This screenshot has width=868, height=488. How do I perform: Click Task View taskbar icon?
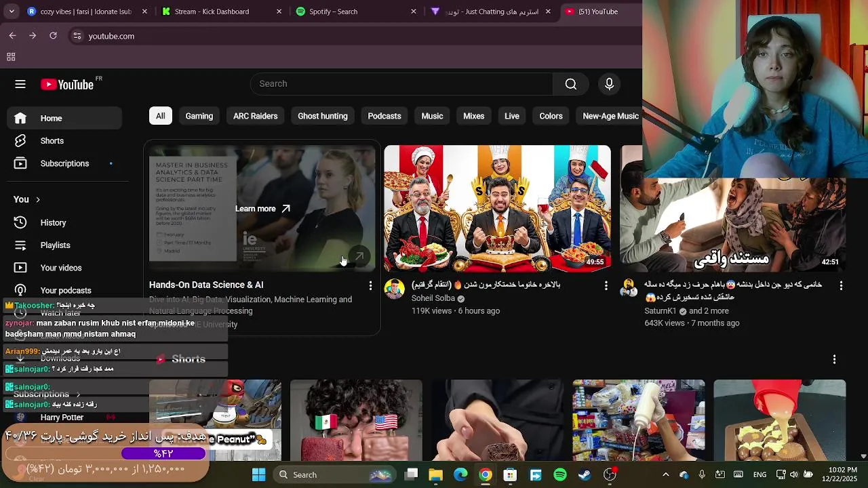click(411, 474)
